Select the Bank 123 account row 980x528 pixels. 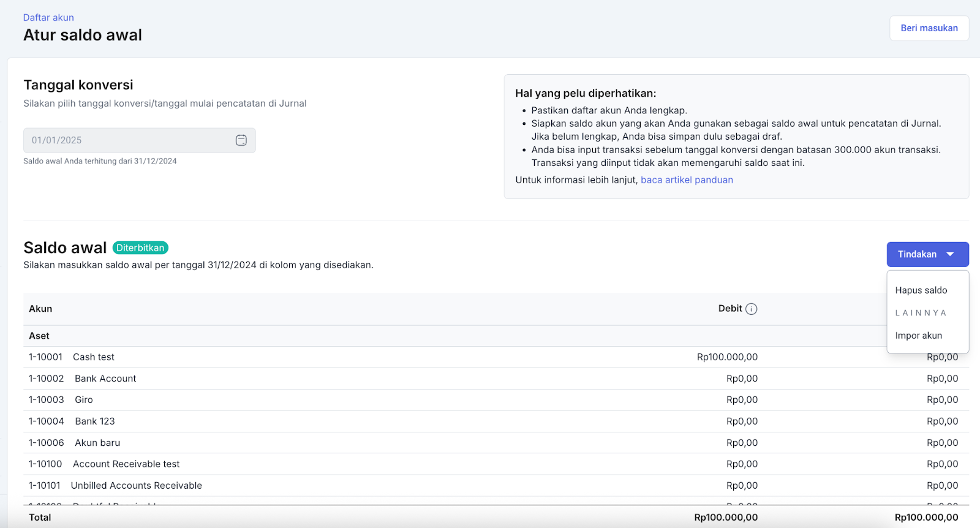point(95,421)
